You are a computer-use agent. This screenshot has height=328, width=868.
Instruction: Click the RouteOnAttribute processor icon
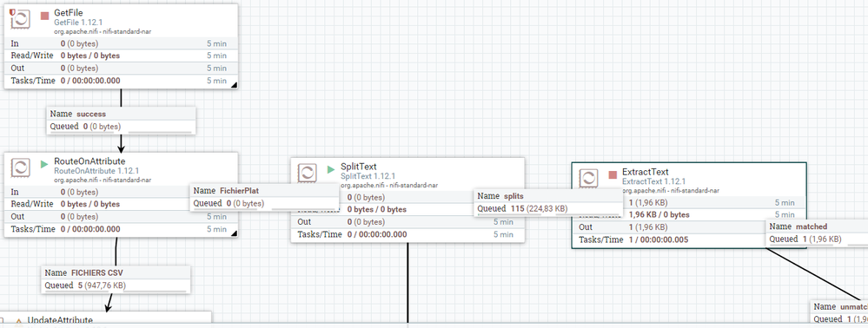point(21,167)
